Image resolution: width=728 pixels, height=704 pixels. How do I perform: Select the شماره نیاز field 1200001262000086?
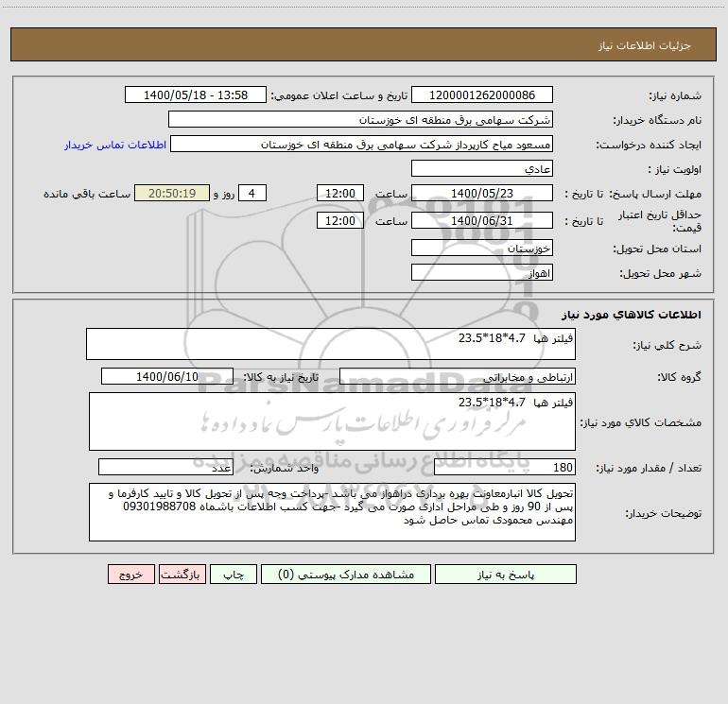tap(482, 94)
